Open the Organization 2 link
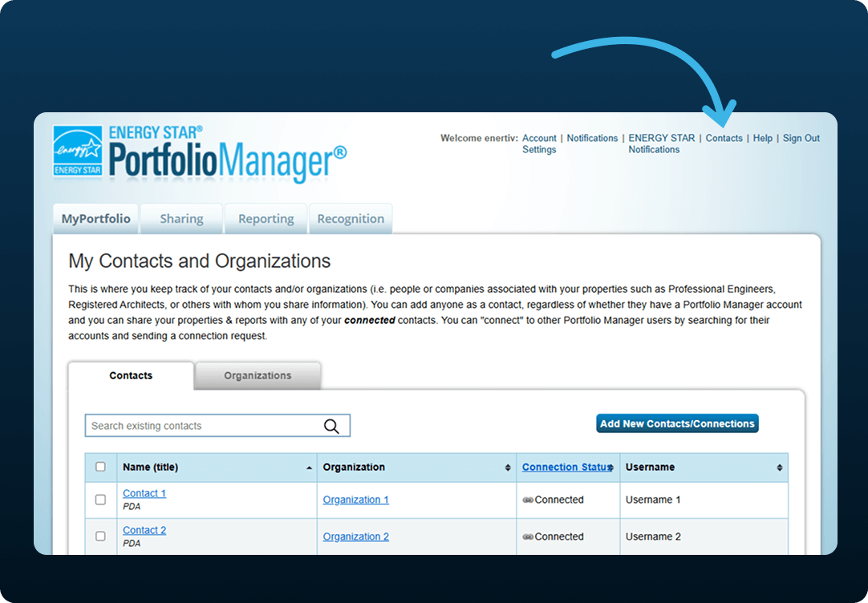This screenshot has height=603, width=868. 356,536
